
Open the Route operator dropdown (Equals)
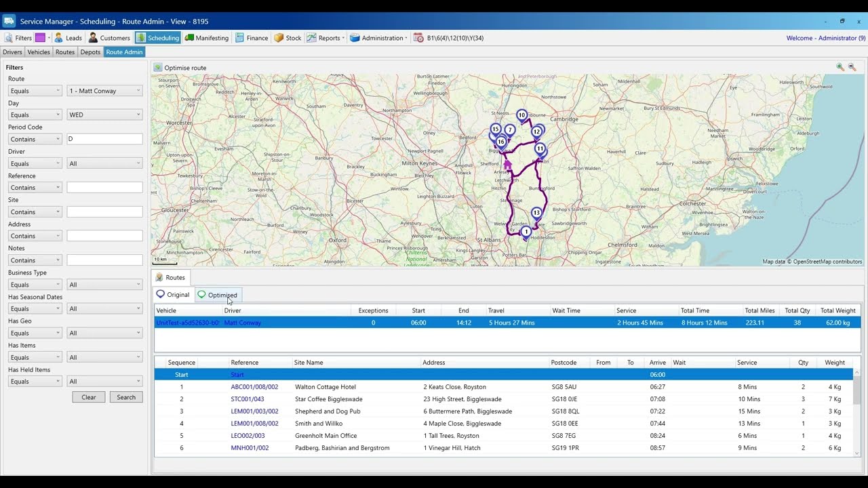(x=35, y=91)
